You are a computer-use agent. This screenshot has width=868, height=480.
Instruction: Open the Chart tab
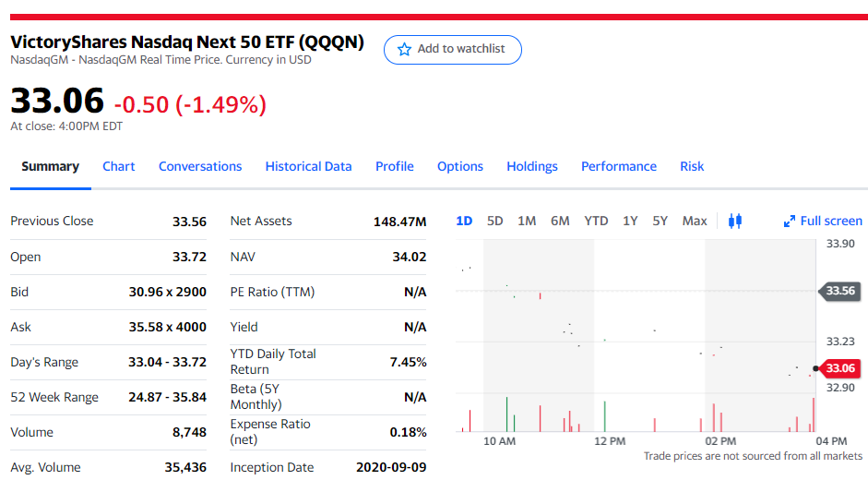click(118, 166)
